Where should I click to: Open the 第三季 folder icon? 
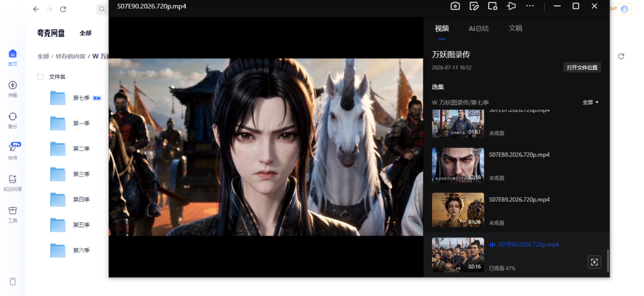[x=58, y=174]
